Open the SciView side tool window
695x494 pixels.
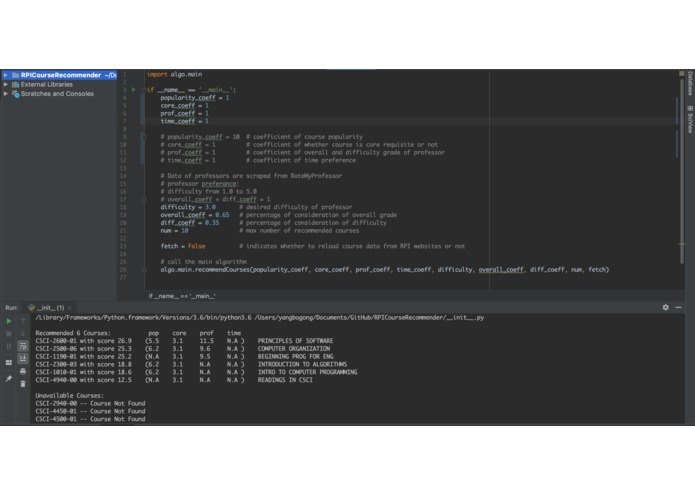(x=690, y=120)
